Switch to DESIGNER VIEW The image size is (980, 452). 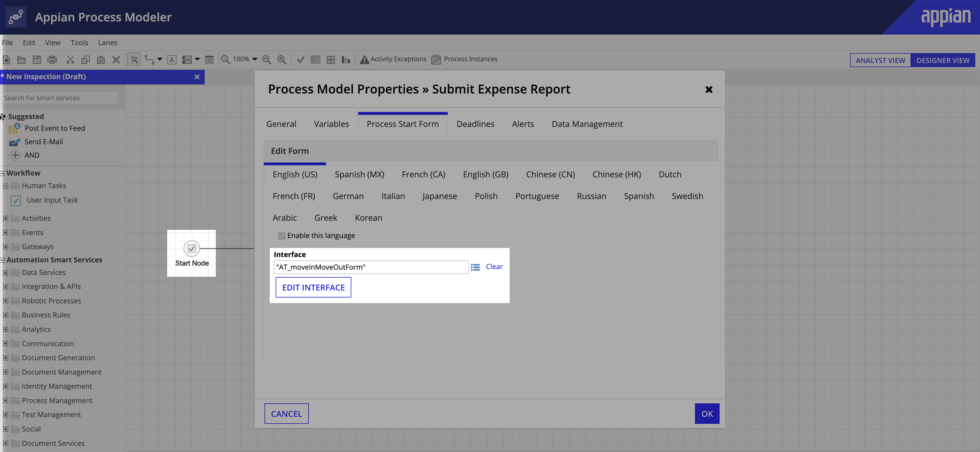[943, 60]
